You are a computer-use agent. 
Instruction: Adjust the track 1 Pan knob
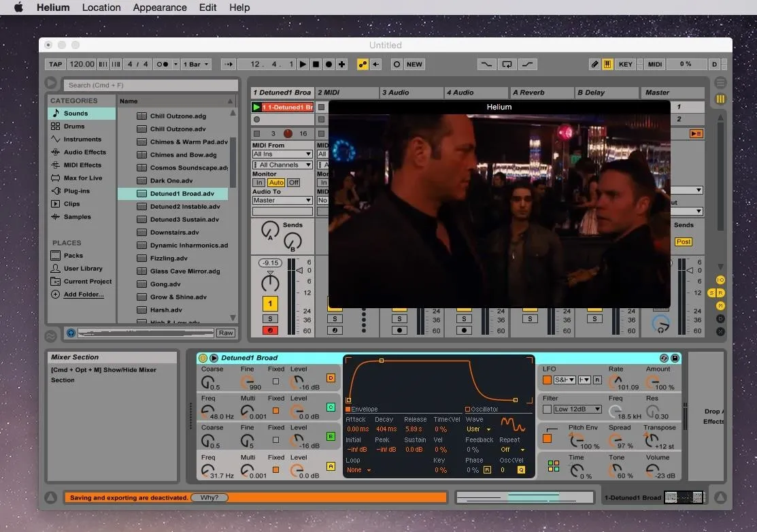pos(270,282)
